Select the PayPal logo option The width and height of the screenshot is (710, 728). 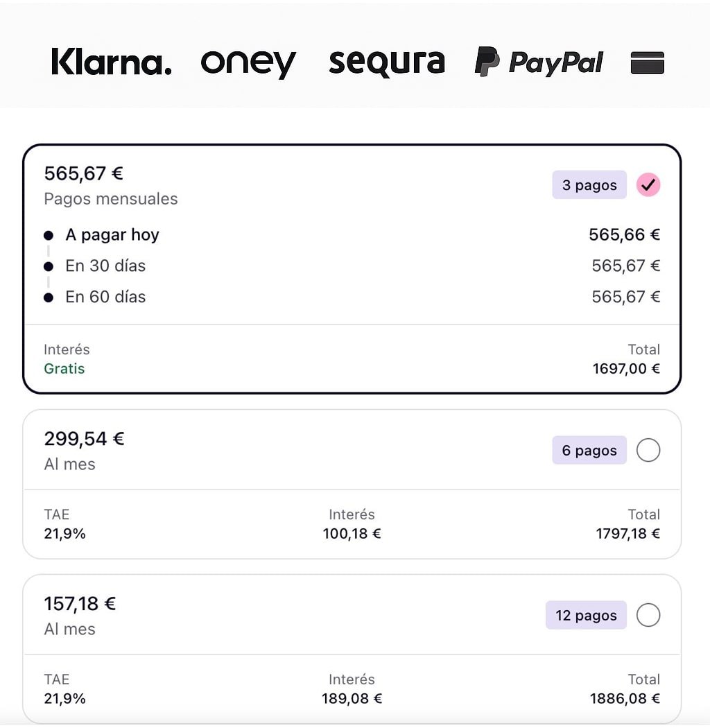click(539, 62)
